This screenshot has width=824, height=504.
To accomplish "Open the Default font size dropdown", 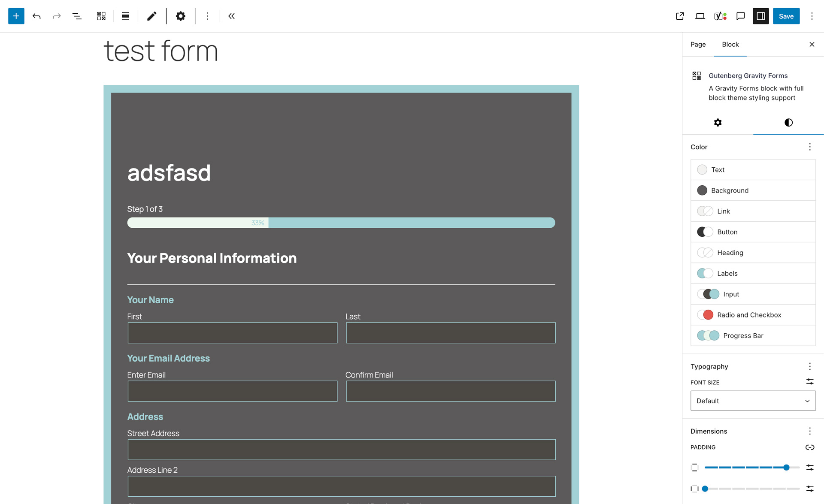I will pyautogui.click(x=753, y=401).
